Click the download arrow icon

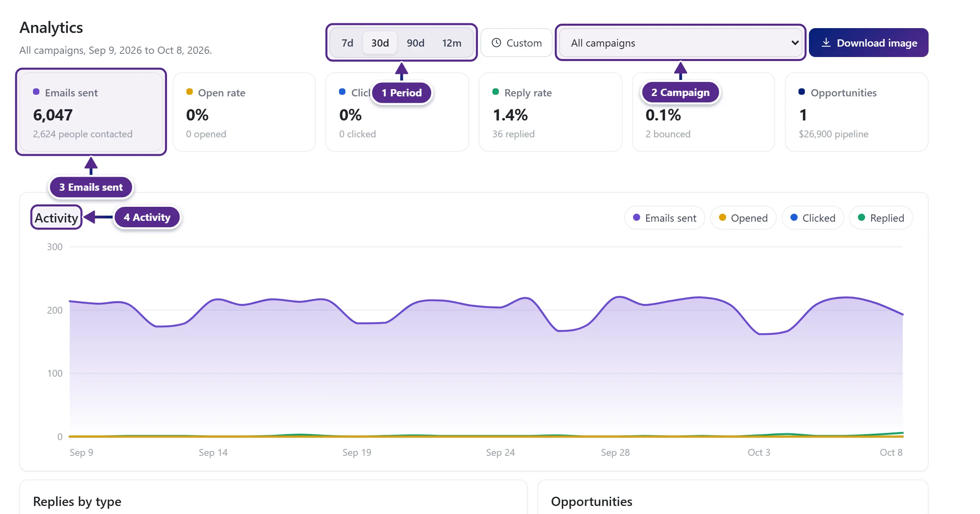pos(826,43)
